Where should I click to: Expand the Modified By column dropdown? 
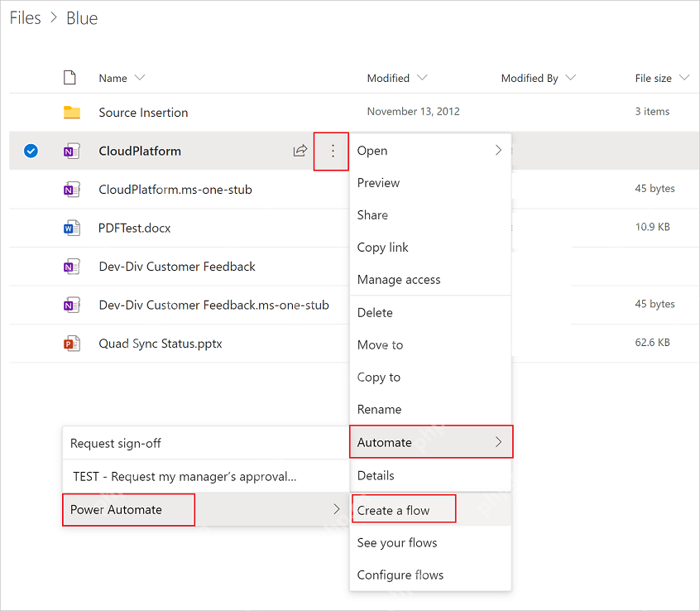[570, 78]
